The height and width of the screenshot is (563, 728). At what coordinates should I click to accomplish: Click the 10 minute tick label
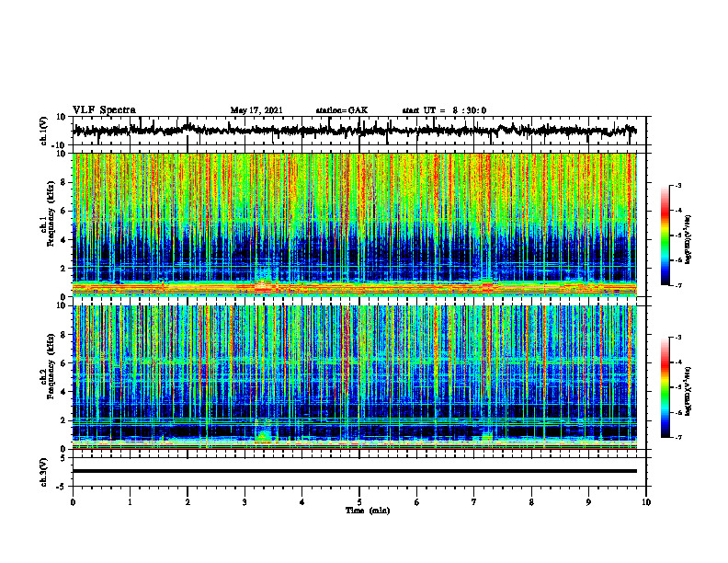point(646,502)
